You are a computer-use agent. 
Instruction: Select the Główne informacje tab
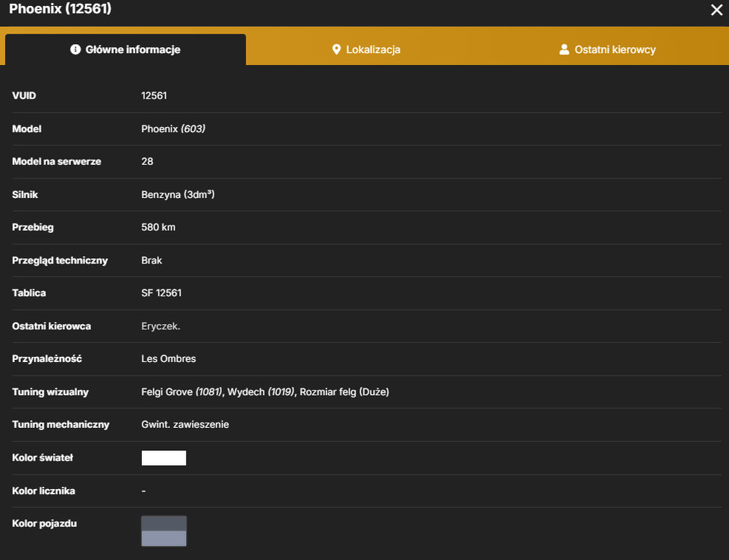click(125, 49)
